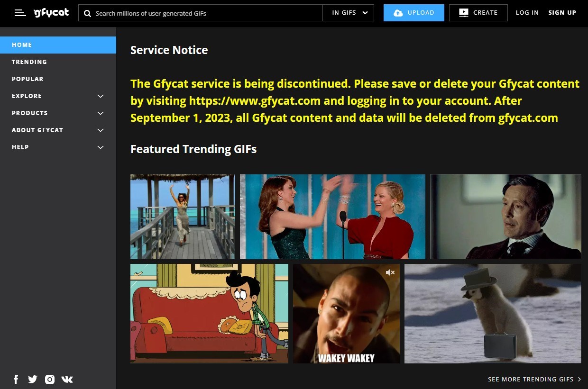Open the Instagram icon link

tap(50, 379)
